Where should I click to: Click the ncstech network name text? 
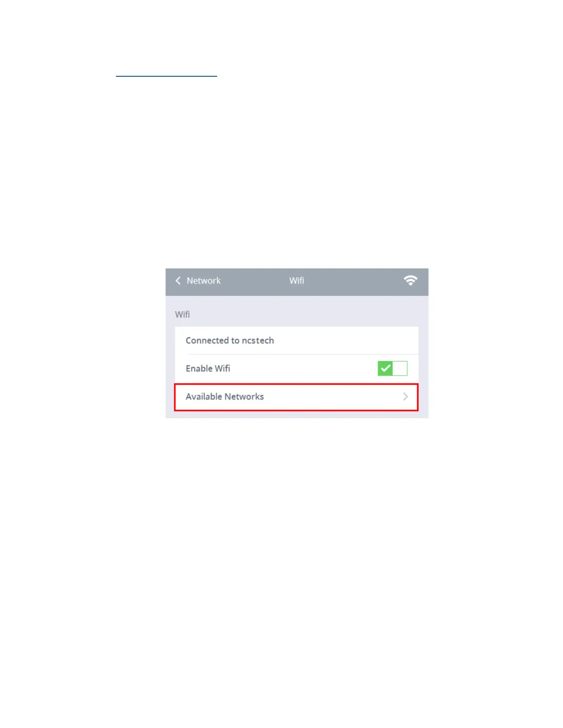pyautogui.click(x=258, y=341)
